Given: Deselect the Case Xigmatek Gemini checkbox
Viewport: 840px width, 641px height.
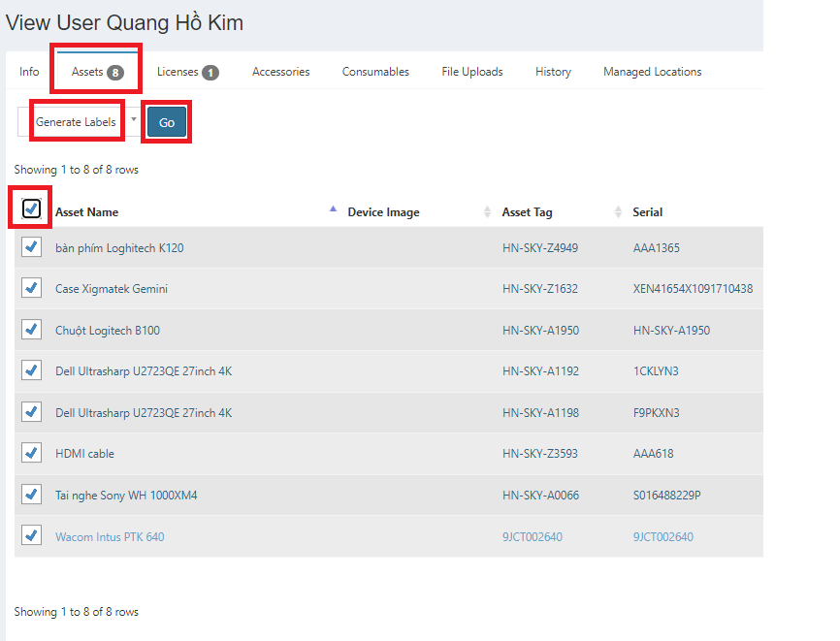Looking at the screenshot, I should pos(31,288).
